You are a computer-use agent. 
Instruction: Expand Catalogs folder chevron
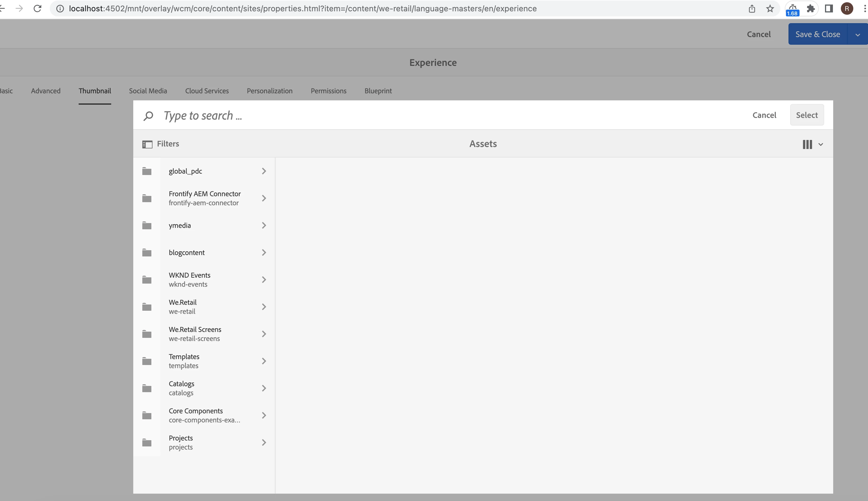tap(264, 388)
